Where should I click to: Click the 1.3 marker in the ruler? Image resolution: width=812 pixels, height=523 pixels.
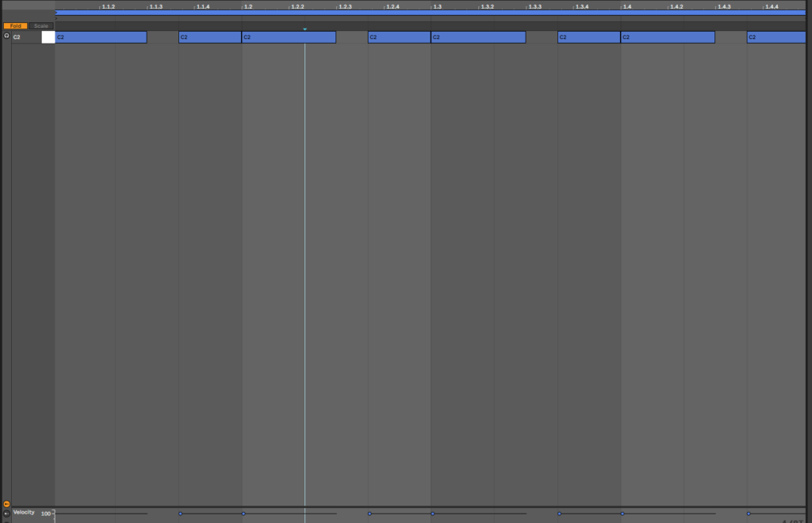point(437,7)
